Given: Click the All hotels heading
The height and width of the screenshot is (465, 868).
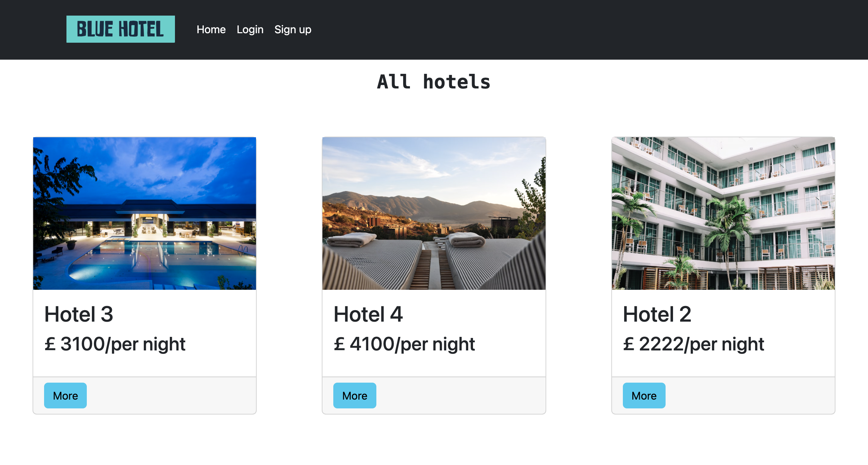Looking at the screenshot, I should coord(434,82).
